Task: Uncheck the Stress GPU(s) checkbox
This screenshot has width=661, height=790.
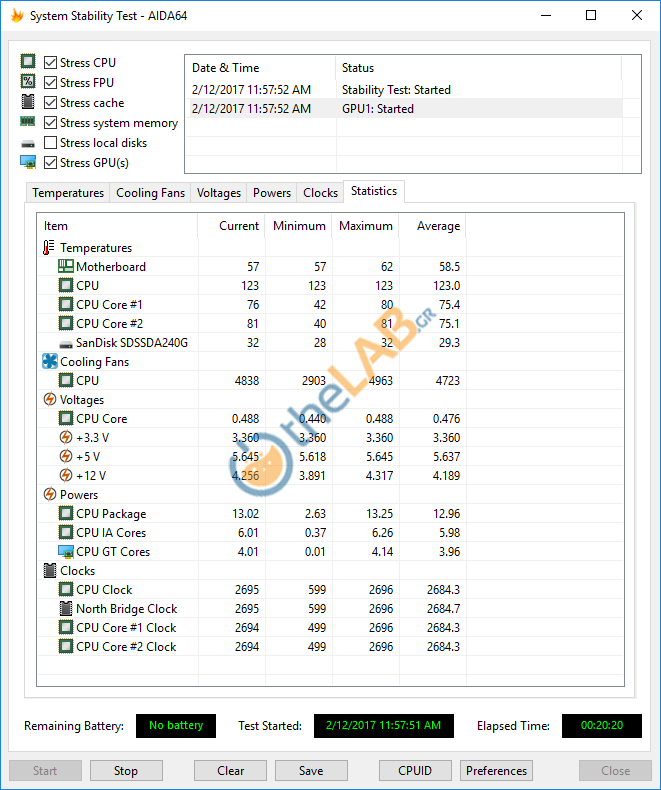Action: (50, 162)
